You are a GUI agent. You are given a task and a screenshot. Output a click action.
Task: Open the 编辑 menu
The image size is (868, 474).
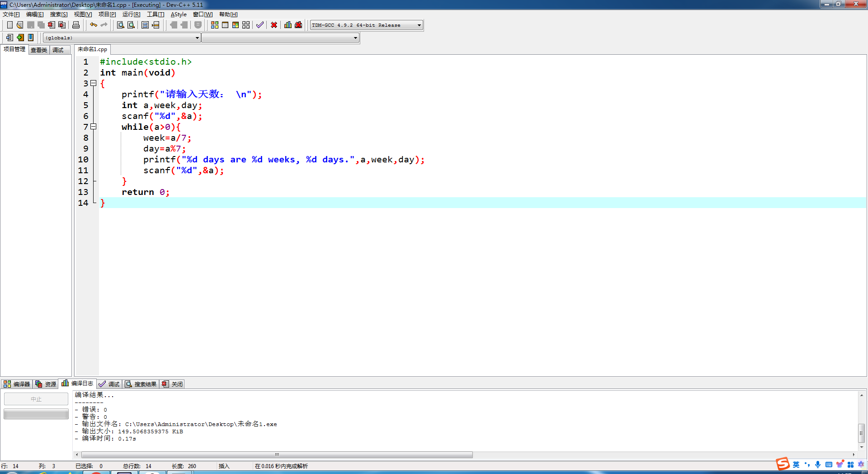click(35, 14)
